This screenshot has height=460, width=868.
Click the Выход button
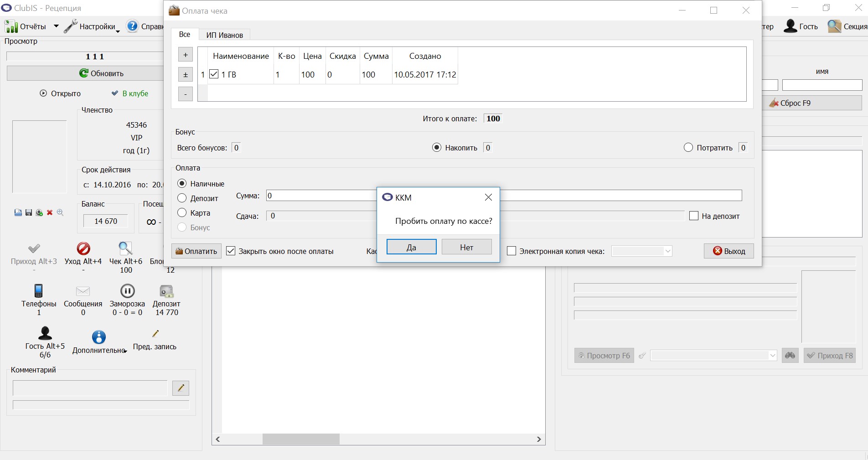point(729,251)
